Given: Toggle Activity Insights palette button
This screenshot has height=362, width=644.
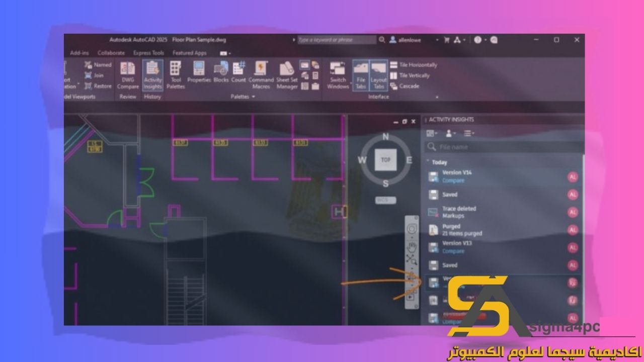Looking at the screenshot, I should pos(152,75).
